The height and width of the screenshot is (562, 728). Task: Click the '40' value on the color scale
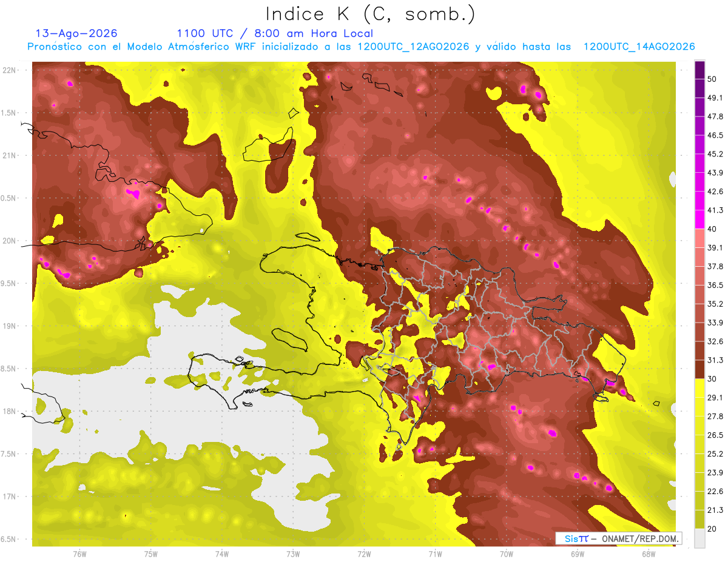point(712,229)
